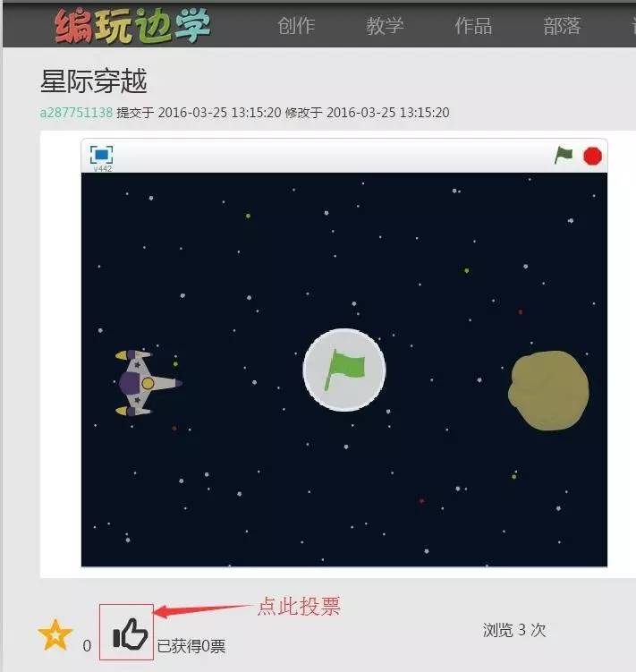Click the 星际穿越 project title
The height and width of the screenshot is (672, 636).
click(94, 81)
